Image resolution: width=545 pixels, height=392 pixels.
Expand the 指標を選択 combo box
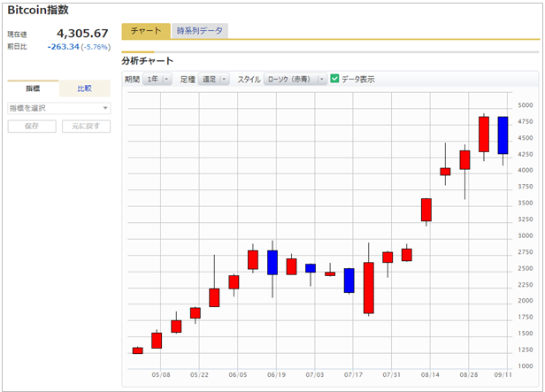pyautogui.click(x=59, y=109)
